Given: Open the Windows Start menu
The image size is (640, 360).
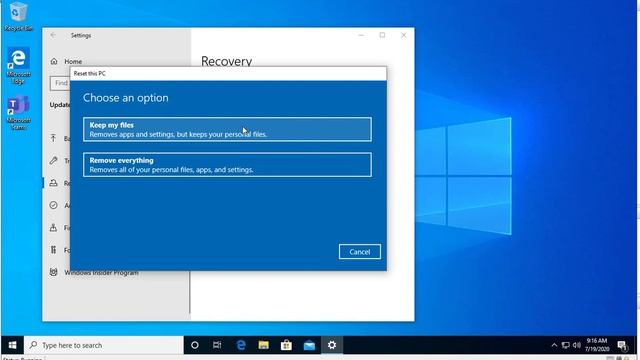Looking at the screenshot, I should click(x=12, y=345).
